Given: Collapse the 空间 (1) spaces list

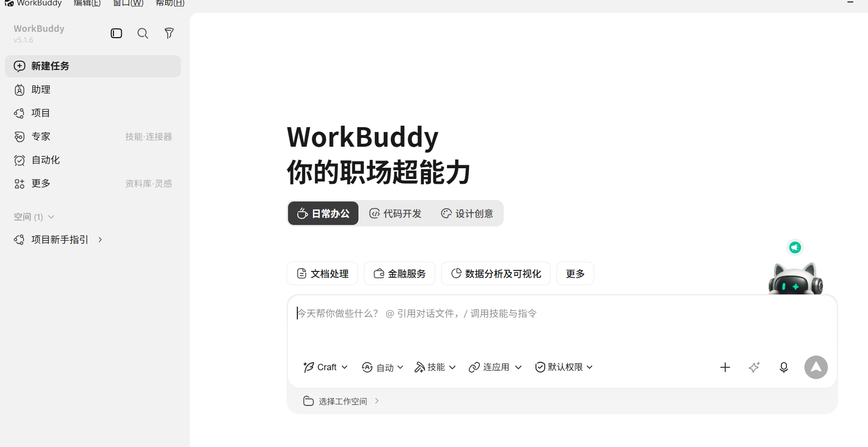Looking at the screenshot, I should (x=34, y=217).
